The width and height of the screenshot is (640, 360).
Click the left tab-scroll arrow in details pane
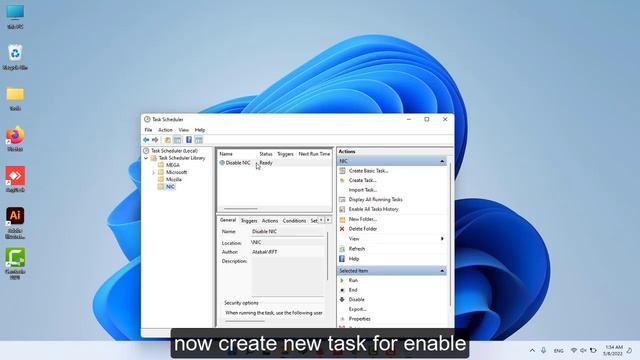tap(321, 220)
